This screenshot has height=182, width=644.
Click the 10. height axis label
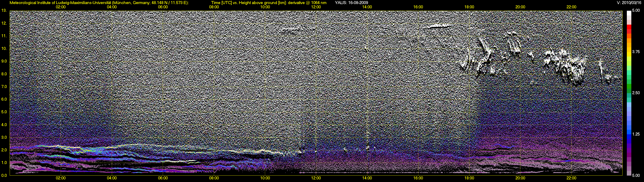click(x=4, y=48)
